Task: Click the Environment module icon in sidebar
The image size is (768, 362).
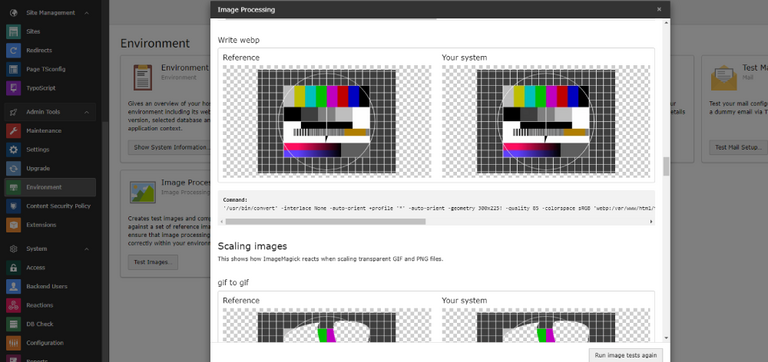Action: pos(14,187)
